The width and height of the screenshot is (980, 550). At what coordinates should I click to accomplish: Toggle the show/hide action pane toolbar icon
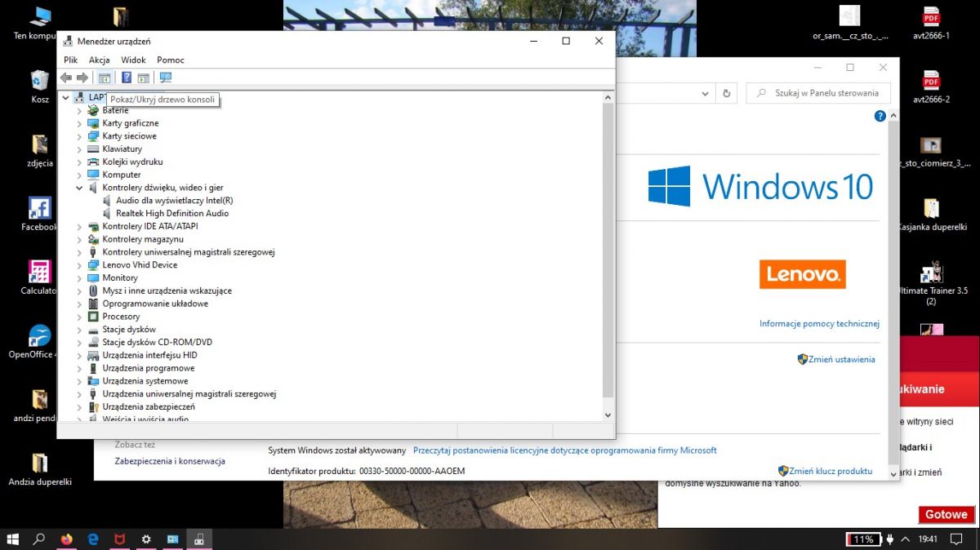pos(143,78)
